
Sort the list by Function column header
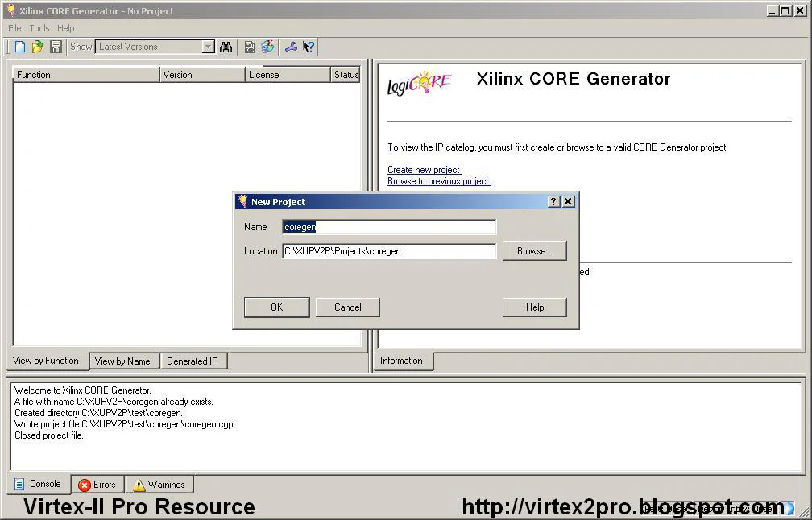(x=86, y=75)
